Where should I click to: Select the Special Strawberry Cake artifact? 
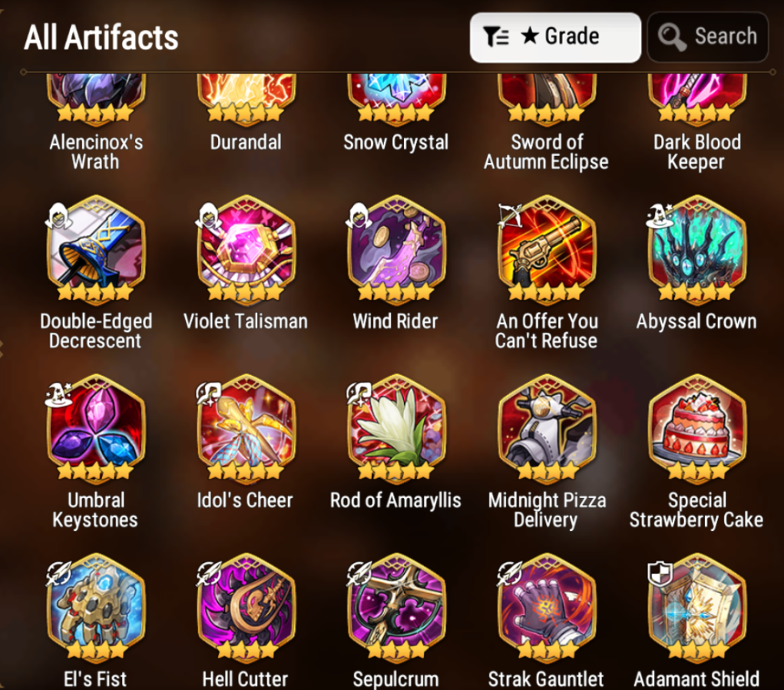tap(697, 429)
